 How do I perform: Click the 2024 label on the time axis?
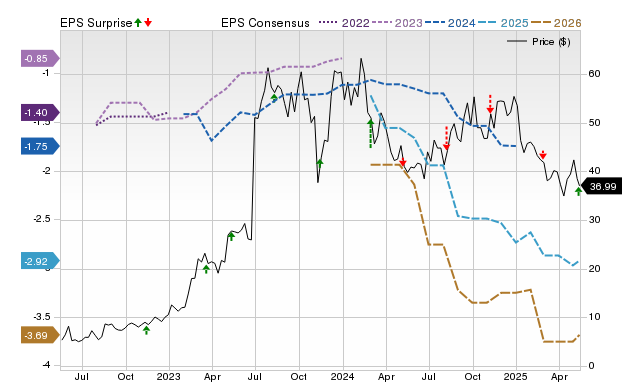pyautogui.click(x=342, y=376)
